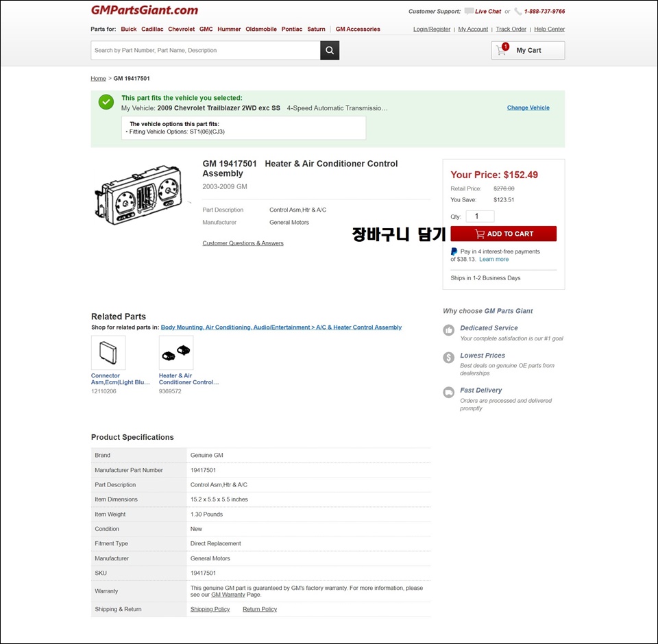Image resolution: width=658 pixels, height=644 pixels.
Task: Click the phone icon beside support number
Action: (518, 12)
